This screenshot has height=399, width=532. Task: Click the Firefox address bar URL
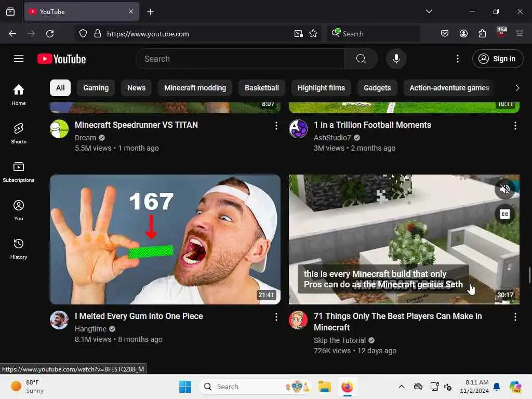(x=148, y=34)
